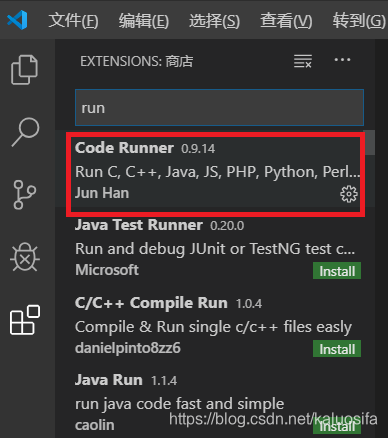Click 'Run and debug JUnit or TestNG' description
The width and height of the screenshot is (388, 438).
215,249
